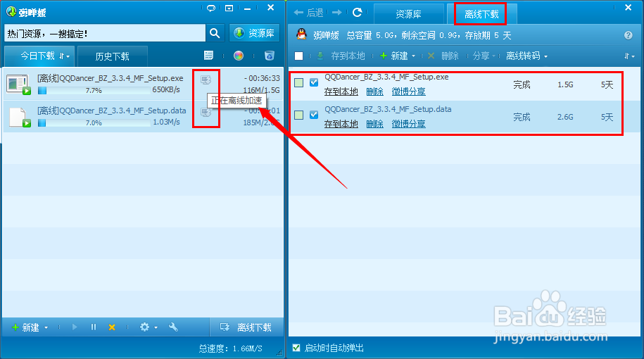Image resolution: width=644 pixels, height=359 pixels.
Task: Click 删除 link for Setup.data
Action: (x=374, y=124)
